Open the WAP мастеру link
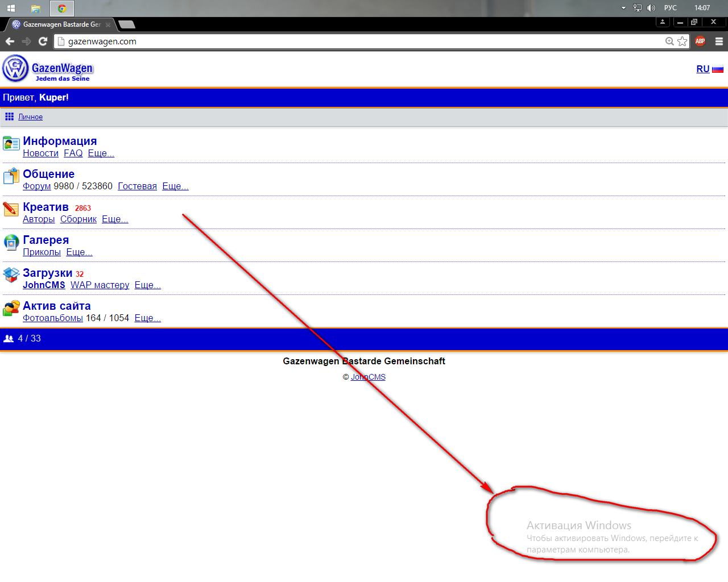 [100, 285]
